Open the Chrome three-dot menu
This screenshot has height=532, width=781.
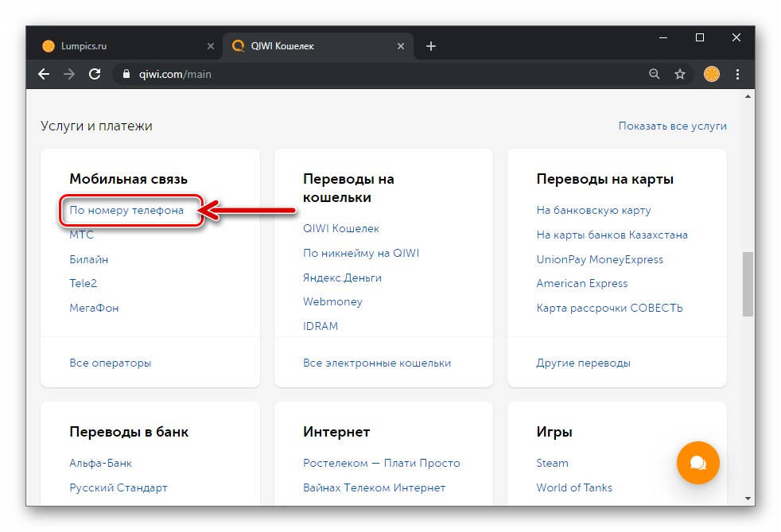click(738, 74)
